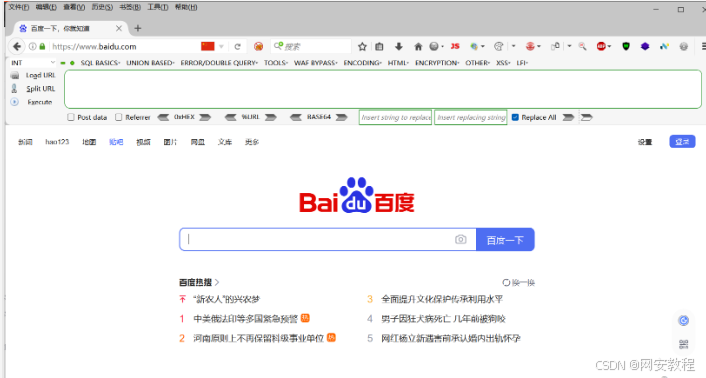This screenshot has width=706, height=378.
Task: Expand the ENCRYPTION menu
Action: (x=437, y=63)
